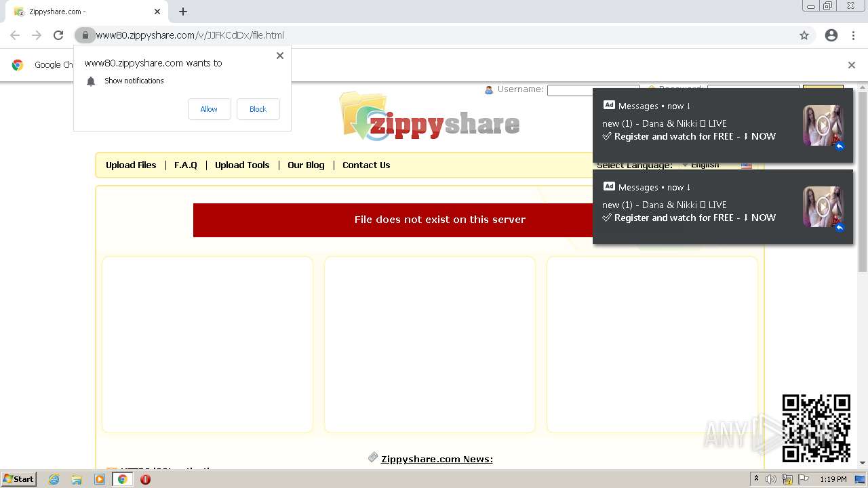868x488 pixels.
Task: Click the volume speaker tray icon
Action: pos(771,479)
